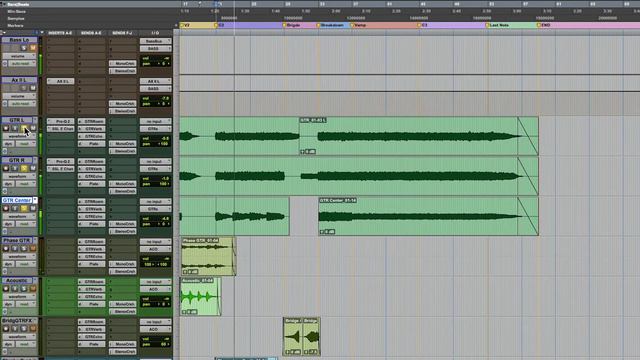The height and width of the screenshot is (360, 640).
Task: Toggle input monitoring on Acoustic track
Action: pos(15,289)
